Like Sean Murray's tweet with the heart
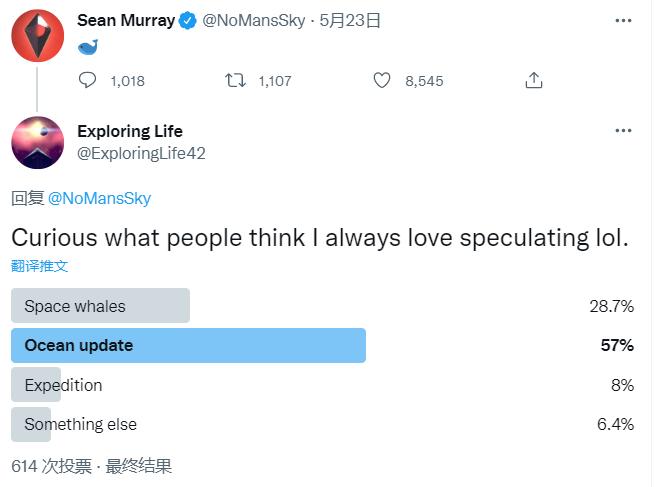Screen dimensions: 654x487 point(382,81)
